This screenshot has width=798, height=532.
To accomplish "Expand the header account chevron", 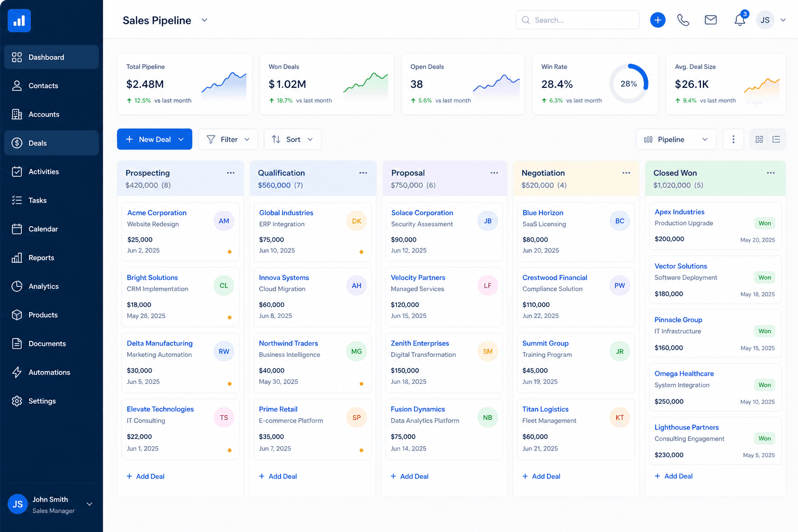I will click(783, 20).
